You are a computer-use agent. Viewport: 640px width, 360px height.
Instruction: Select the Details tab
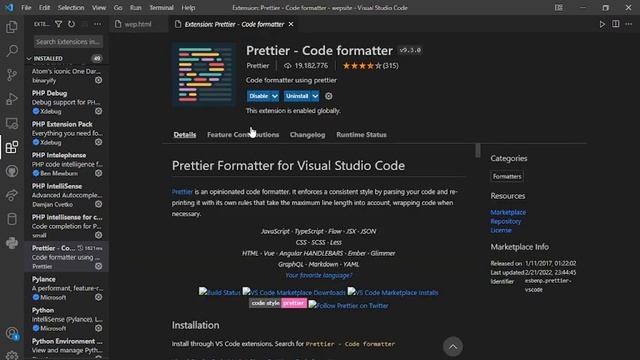pyautogui.click(x=184, y=135)
